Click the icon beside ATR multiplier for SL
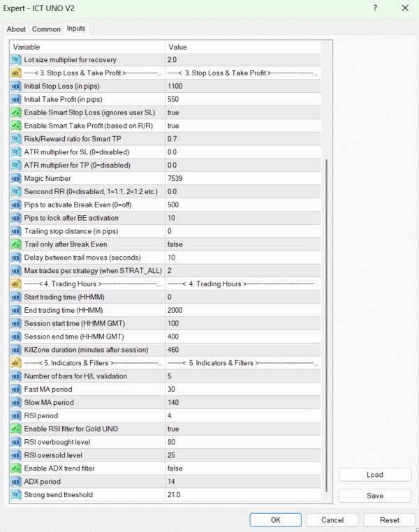 [x=15, y=152]
